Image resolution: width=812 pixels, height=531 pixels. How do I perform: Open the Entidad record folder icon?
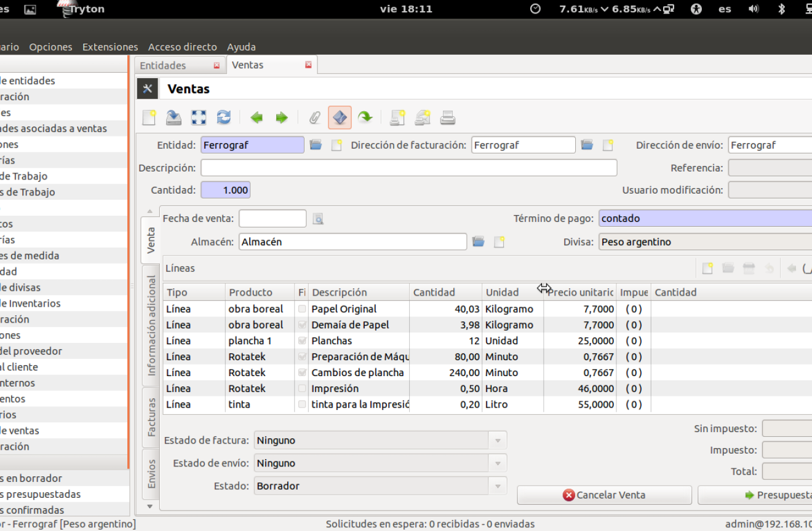tap(316, 145)
